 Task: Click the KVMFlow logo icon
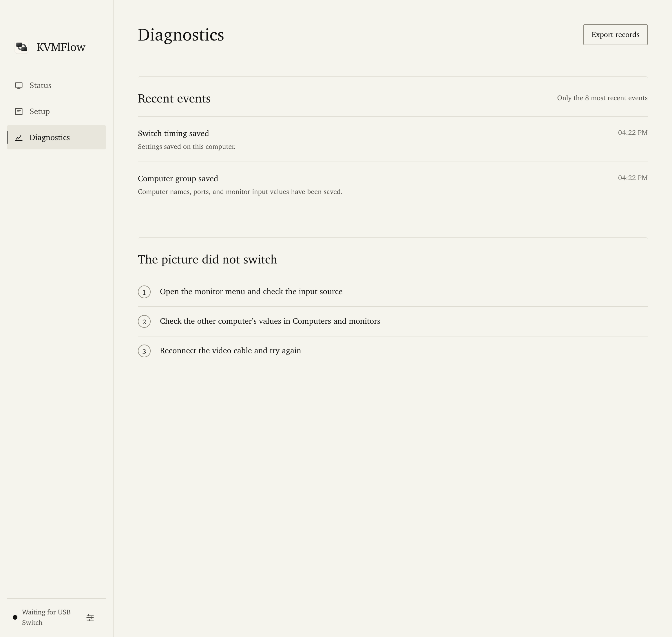(x=21, y=47)
